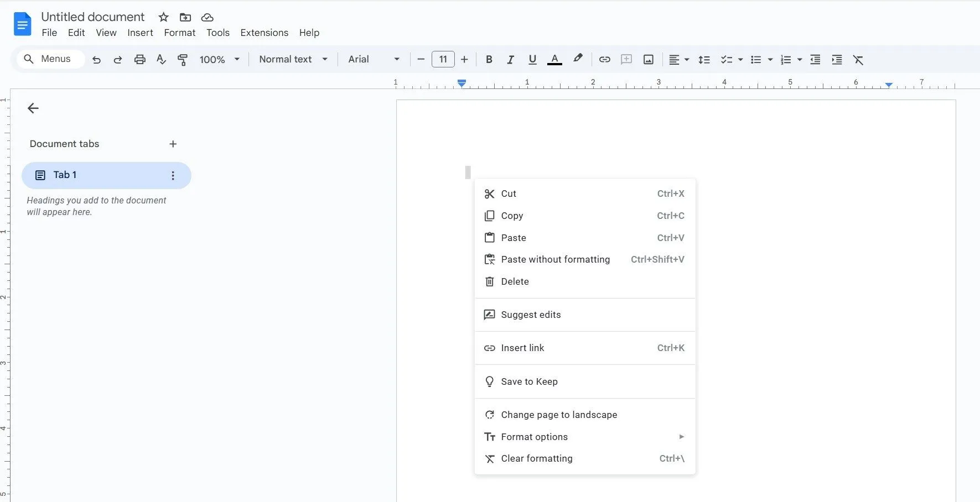Open the text color picker
The width and height of the screenshot is (980, 502).
(555, 59)
